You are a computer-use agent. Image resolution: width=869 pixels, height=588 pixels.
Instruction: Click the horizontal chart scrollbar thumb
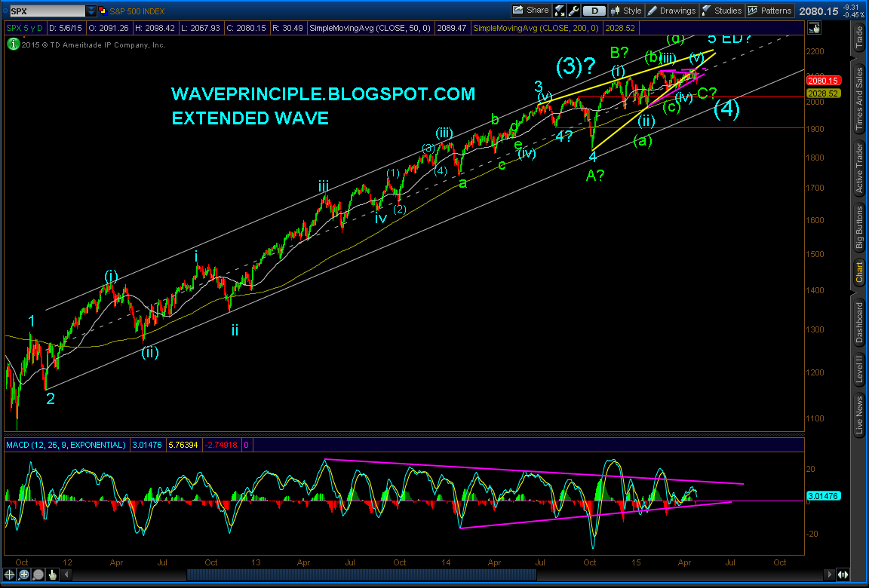(361, 574)
